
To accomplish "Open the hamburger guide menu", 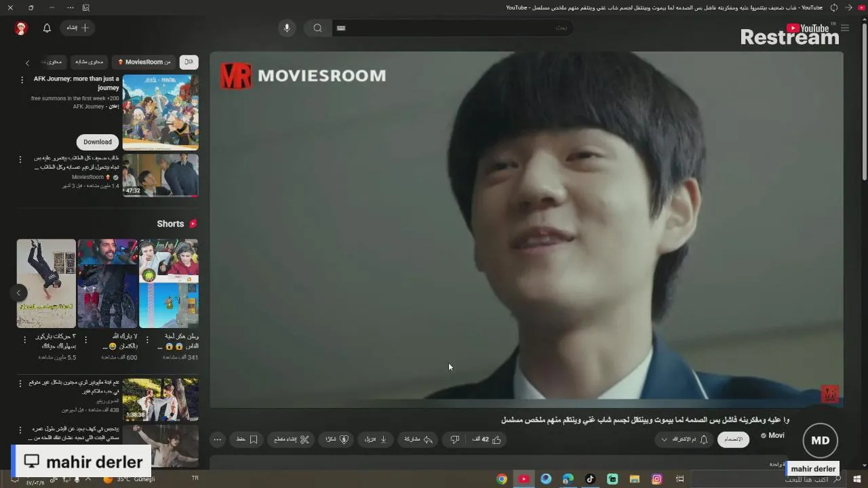I will tap(845, 28).
